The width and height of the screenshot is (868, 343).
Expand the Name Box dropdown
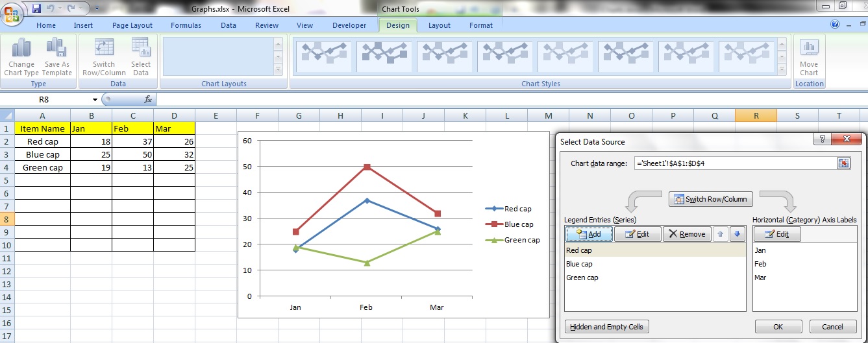click(x=95, y=100)
